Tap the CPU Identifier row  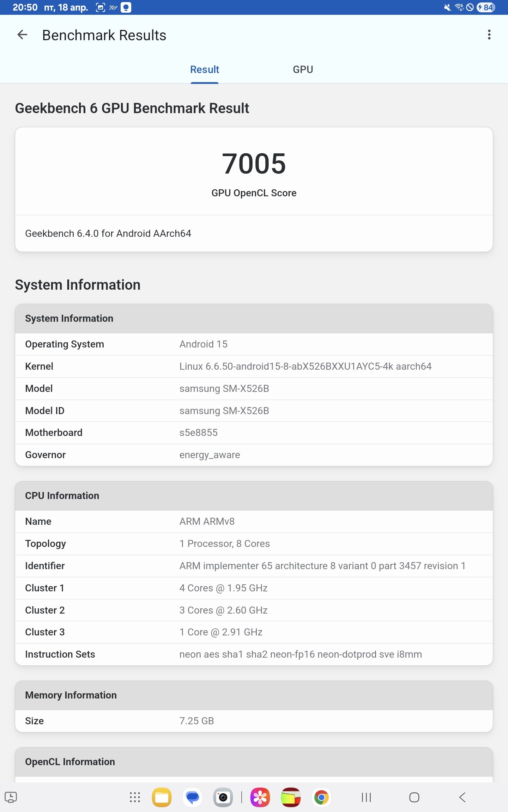(254, 566)
